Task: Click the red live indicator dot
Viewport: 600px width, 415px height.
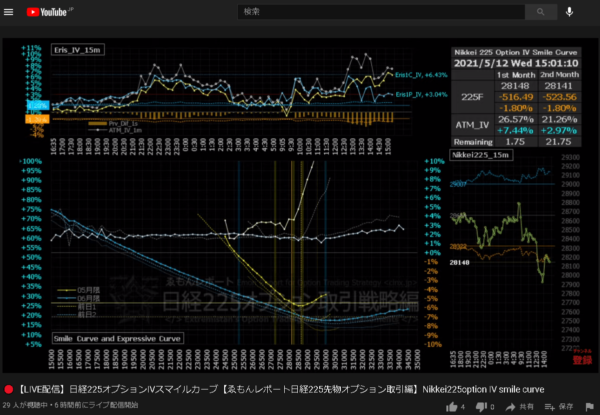Action: (9, 389)
